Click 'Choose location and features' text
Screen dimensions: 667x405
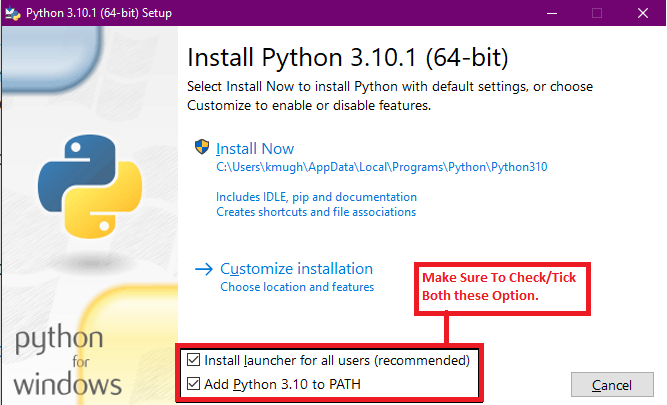click(297, 287)
